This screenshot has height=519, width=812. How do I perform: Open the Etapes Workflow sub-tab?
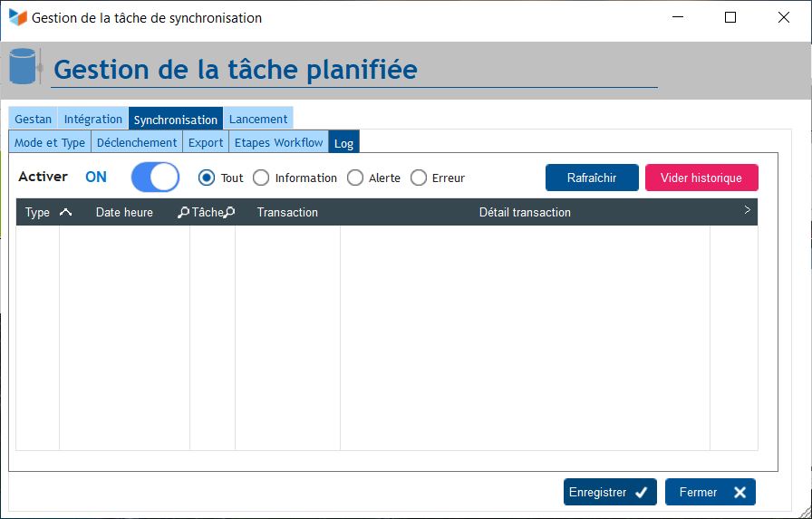278,142
